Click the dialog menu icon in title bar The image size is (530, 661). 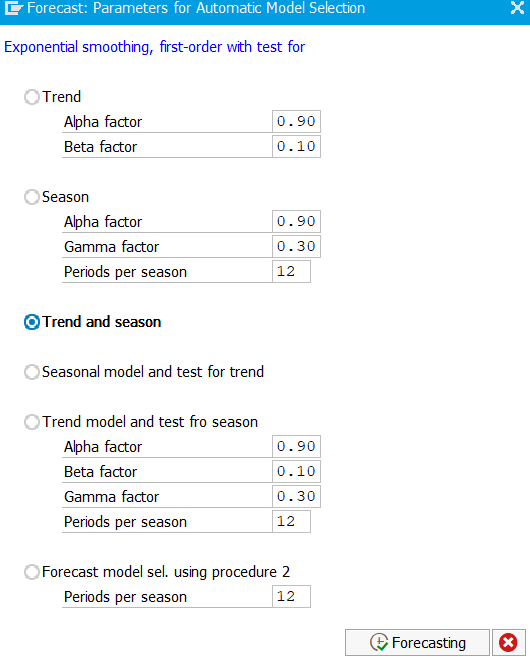[x=13, y=8]
